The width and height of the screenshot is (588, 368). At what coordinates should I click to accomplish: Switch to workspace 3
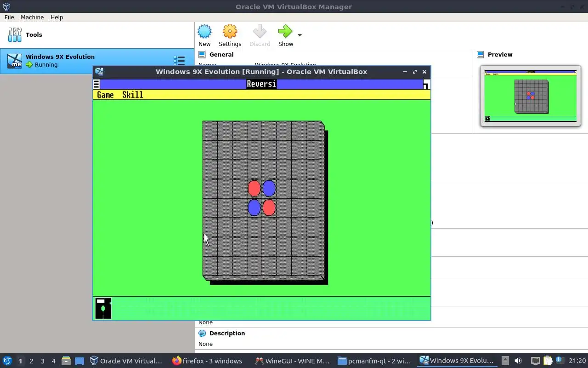(x=42, y=361)
